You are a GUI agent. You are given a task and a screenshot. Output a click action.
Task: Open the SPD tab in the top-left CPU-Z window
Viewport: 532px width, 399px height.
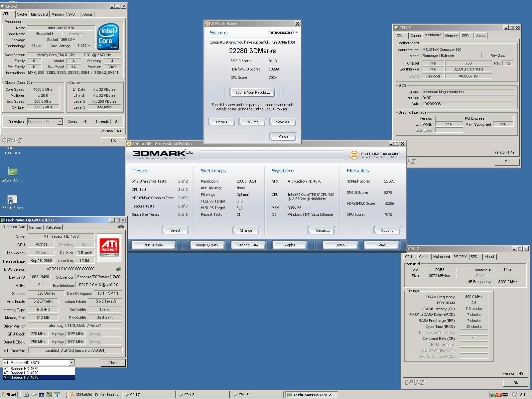[x=71, y=14]
